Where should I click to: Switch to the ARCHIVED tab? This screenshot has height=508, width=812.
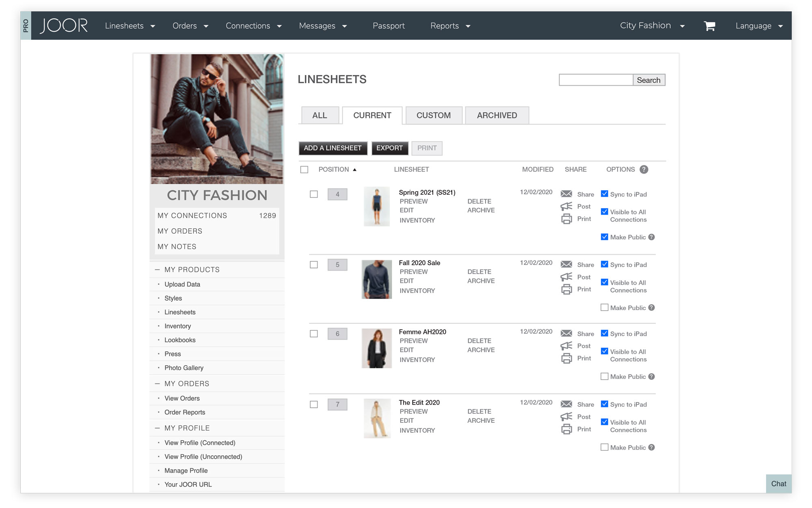pos(497,115)
